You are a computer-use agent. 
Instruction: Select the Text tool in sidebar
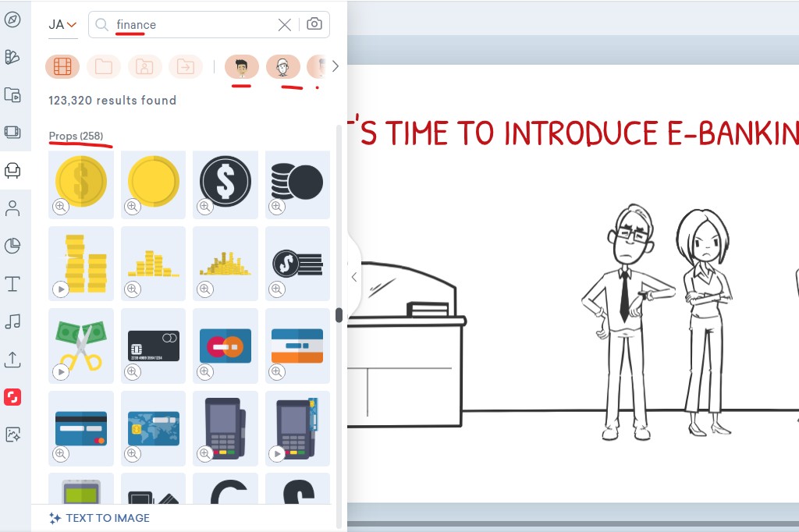point(12,283)
